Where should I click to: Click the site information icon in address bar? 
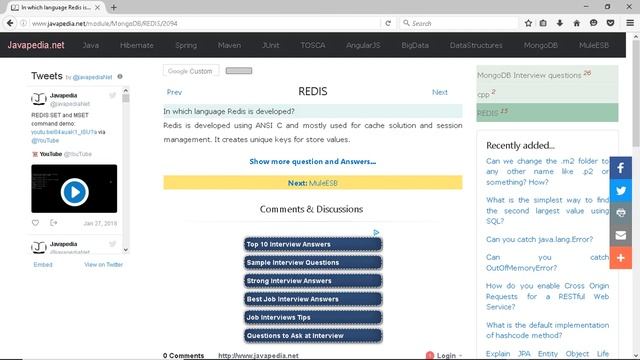(x=23, y=23)
